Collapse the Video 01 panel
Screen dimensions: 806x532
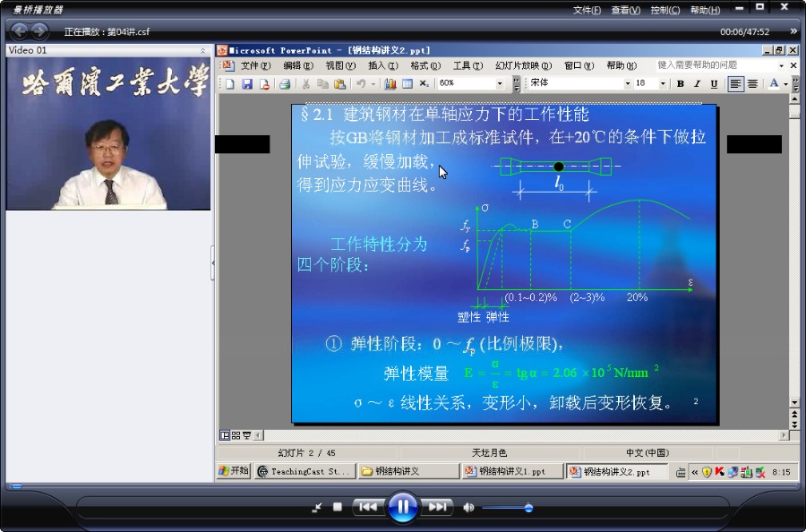click(202, 50)
